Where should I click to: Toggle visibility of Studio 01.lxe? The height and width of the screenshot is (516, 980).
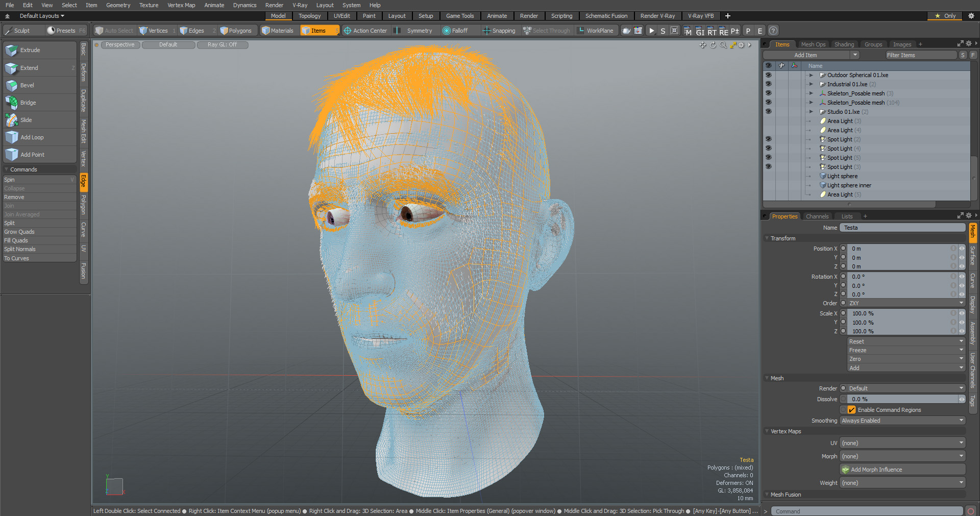tap(768, 112)
